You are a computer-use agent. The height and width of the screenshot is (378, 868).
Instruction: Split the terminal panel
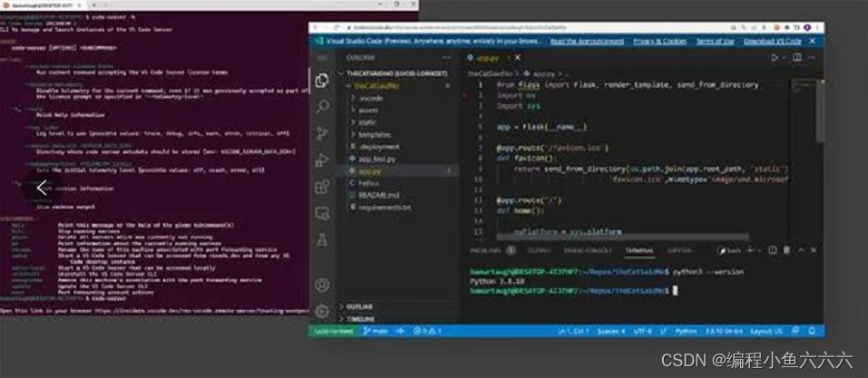point(773,251)
